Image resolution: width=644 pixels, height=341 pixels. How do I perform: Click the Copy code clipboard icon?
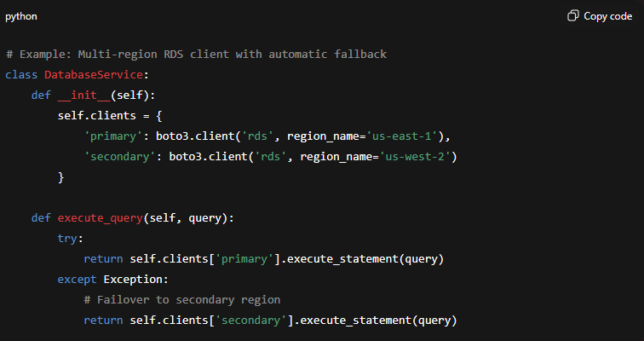click(572, 16)
